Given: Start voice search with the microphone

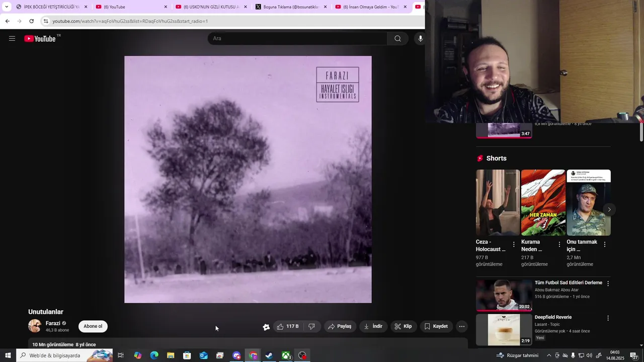Looking at the screenshot, I should click(420, 39).
